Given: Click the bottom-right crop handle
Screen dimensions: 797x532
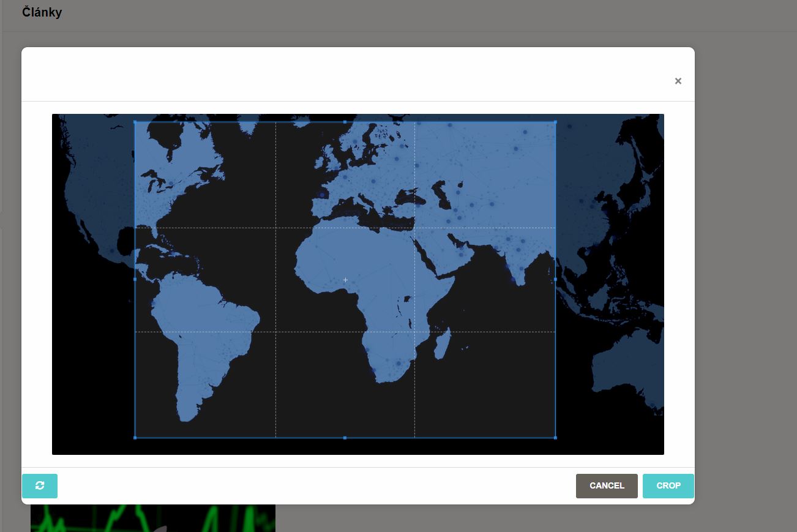Looking at the screenshot, I should (x=555, y=438).
